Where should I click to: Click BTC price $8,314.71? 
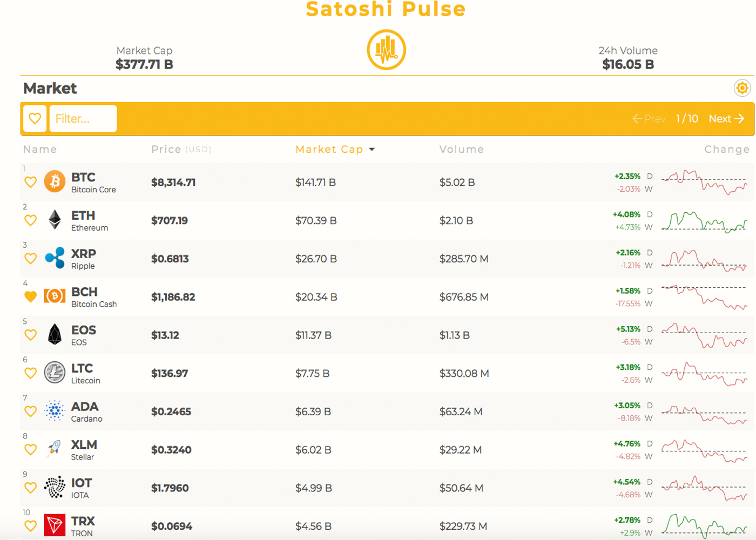[173, 183]
